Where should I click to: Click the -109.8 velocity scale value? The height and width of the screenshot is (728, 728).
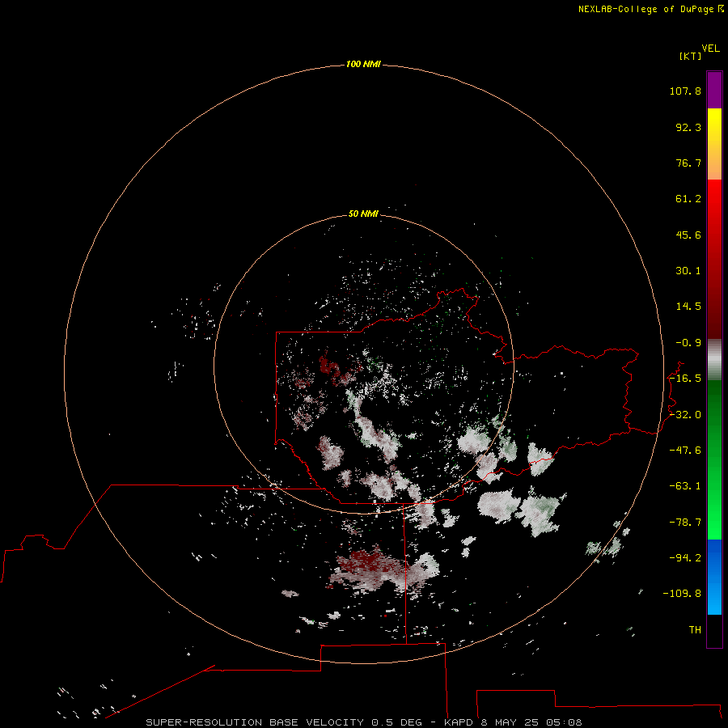[682, 594]
